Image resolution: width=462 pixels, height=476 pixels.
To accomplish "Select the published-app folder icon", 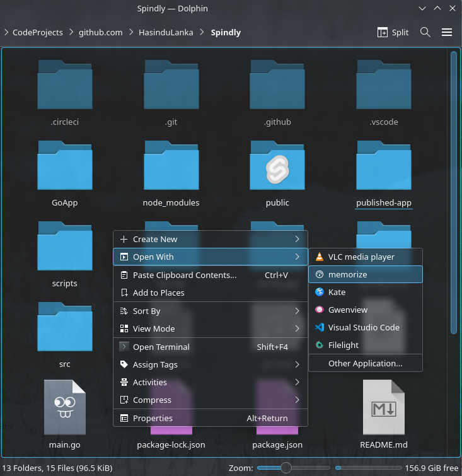I will click(384, 165).
